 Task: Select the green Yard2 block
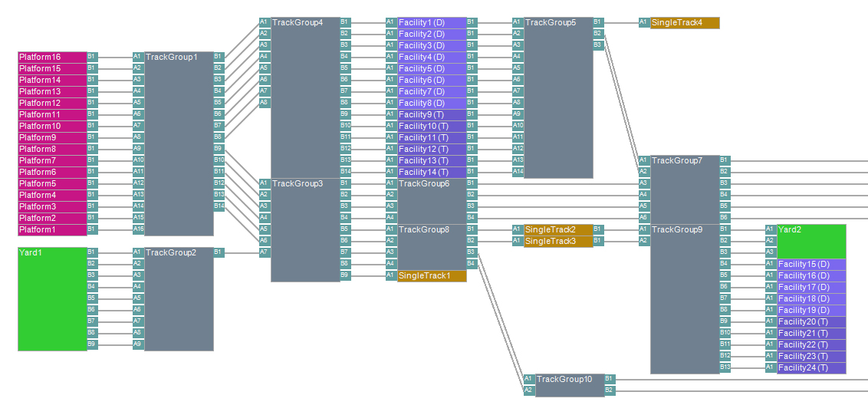tap(811, 241)
